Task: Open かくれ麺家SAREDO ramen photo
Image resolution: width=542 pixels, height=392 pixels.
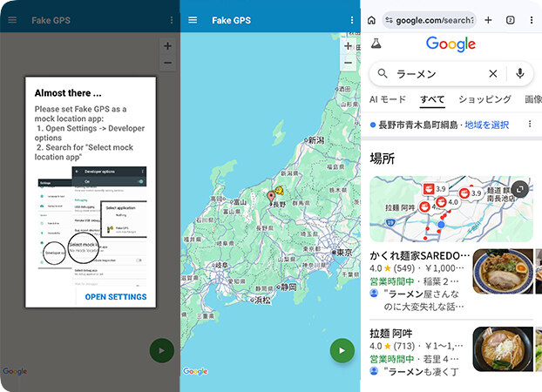Action: tap(503, 271)
